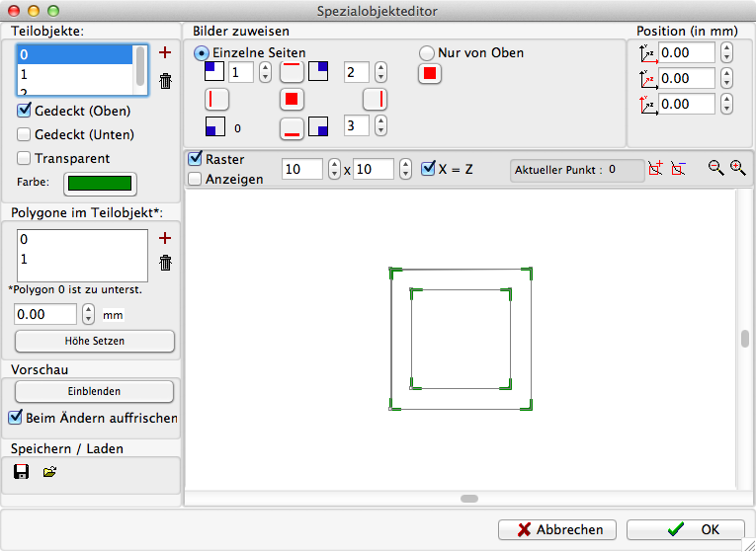Viewport: 756px width, 552px height.
Task: Add a new Teilobjekt with the plus icon
Action: pyautogui.click(x=165, y=52)
